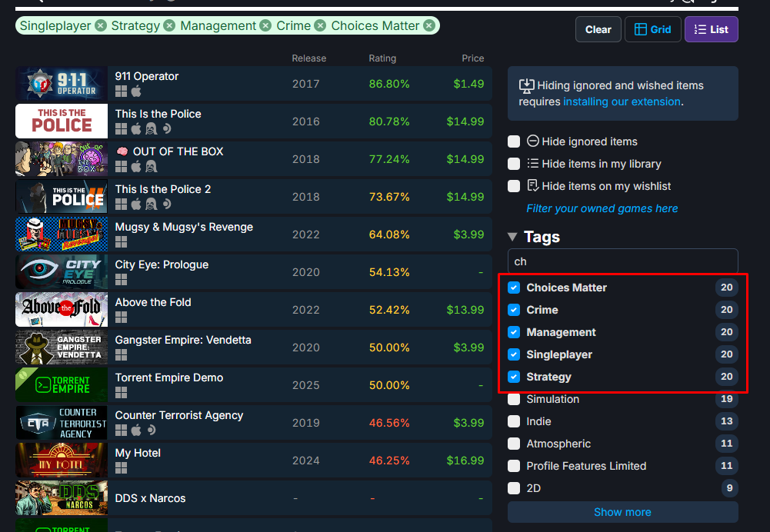Show more tags in the list
Image resolution: width=770 pixels, height=532 pixels.
tap(622, 512)
